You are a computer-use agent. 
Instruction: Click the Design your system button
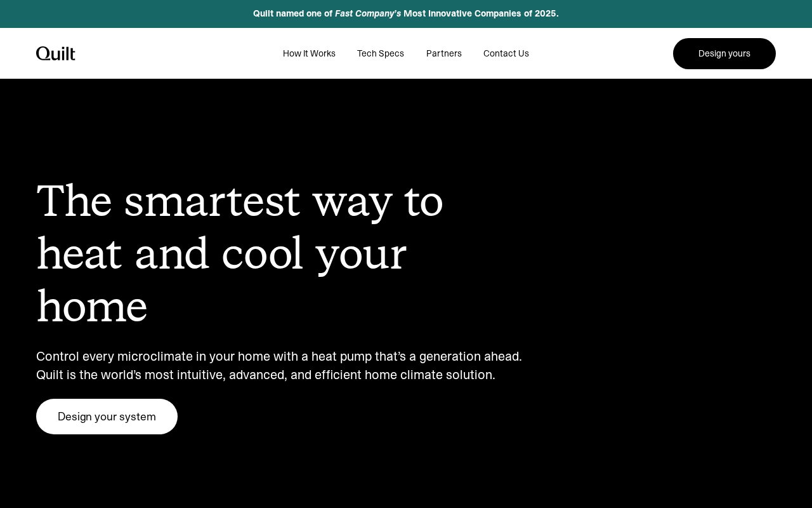[107, 417]
